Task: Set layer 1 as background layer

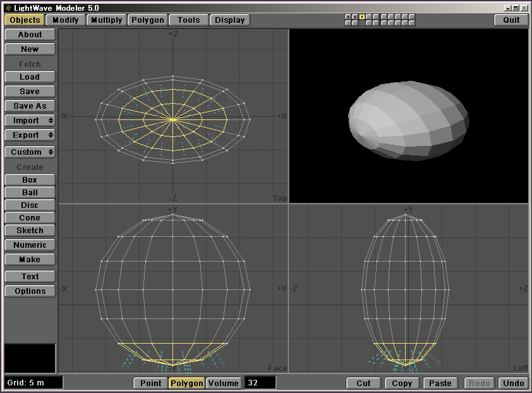Action: tap(348, 23)
